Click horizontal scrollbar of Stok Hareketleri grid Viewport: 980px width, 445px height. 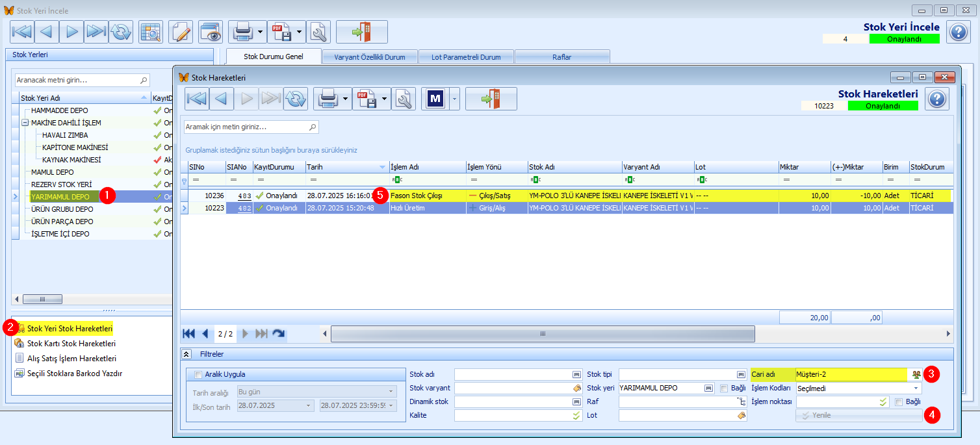click(543, 334)
